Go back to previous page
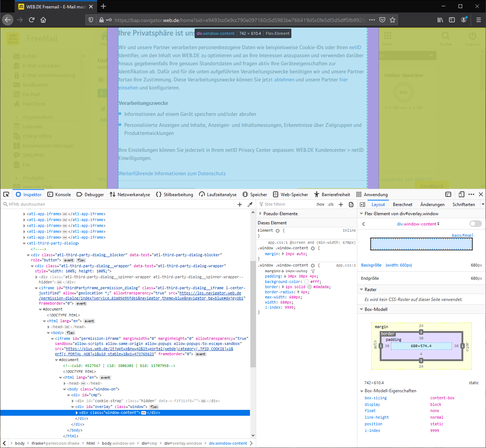The image size is (486, 448). pyautogui.click(x=8, y=20)
